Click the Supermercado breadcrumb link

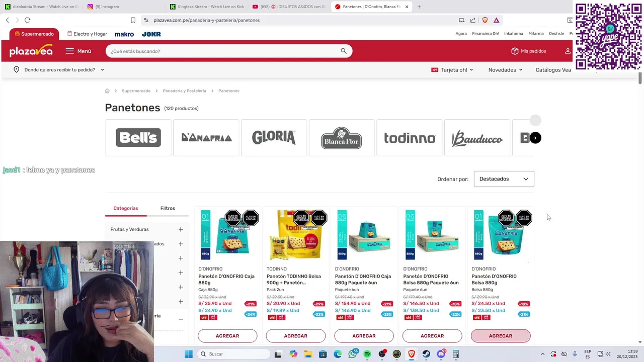136,91
